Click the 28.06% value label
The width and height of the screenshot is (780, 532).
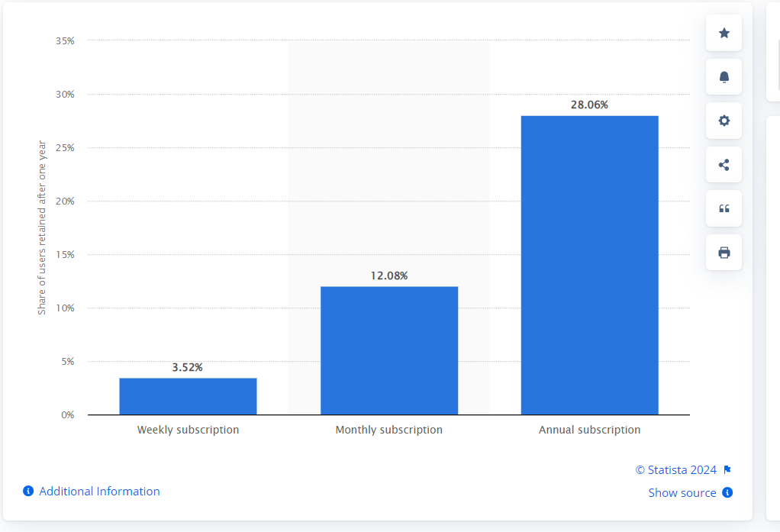[x=589, y=105]
